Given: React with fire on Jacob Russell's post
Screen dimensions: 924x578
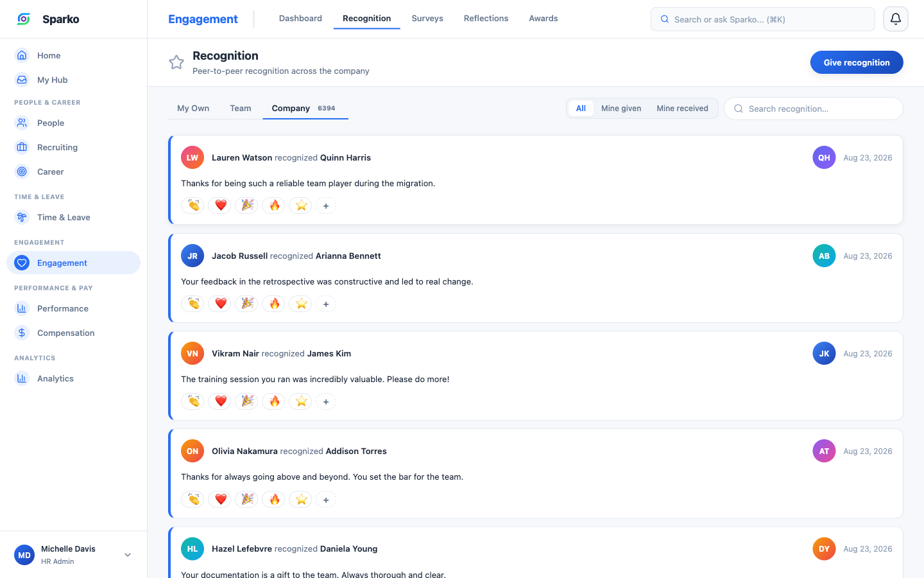Looking at the screenshot, I should [x=273, y=304].
